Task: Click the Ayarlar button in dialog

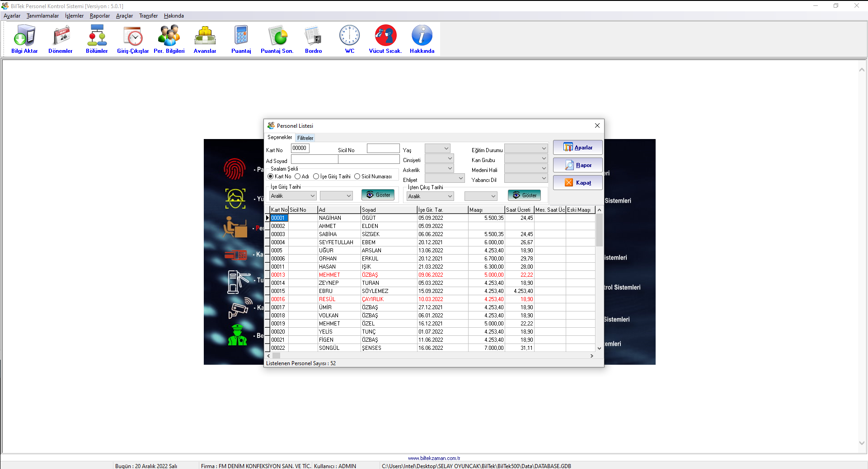Action: 578,148
